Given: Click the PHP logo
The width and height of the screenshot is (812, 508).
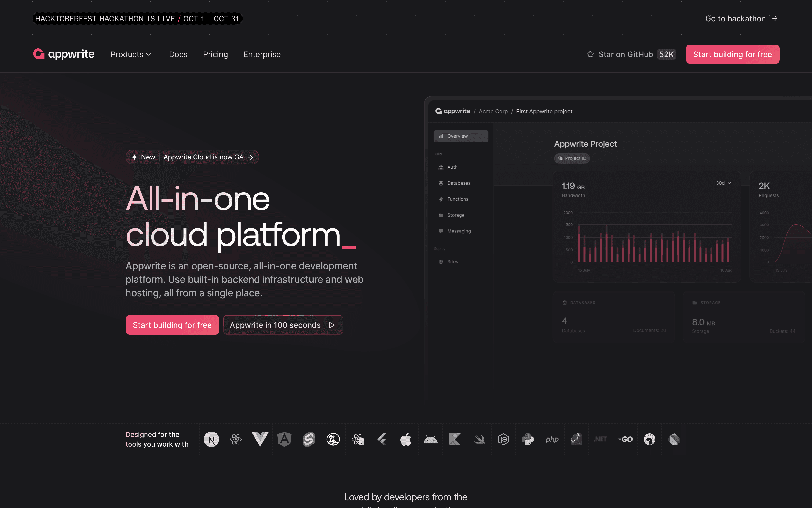Looking at the screenshot, I should tap(552, 439).
